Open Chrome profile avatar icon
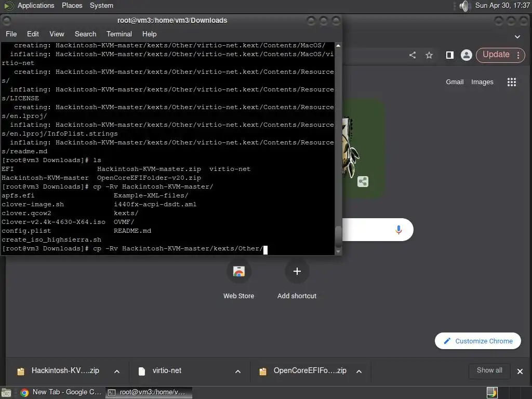Screen dimensions: 532x399 (467, 55)
